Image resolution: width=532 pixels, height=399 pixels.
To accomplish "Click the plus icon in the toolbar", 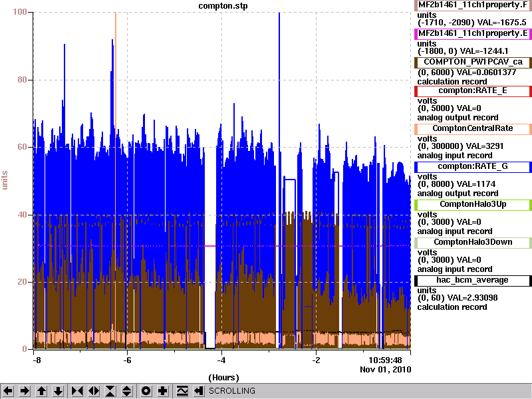I will click(162, 391).
